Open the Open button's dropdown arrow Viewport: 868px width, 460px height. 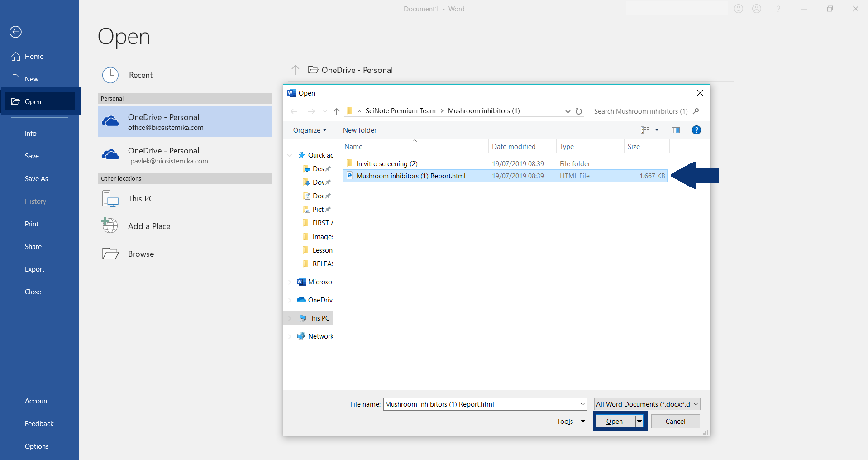click(x=639, y=421)
